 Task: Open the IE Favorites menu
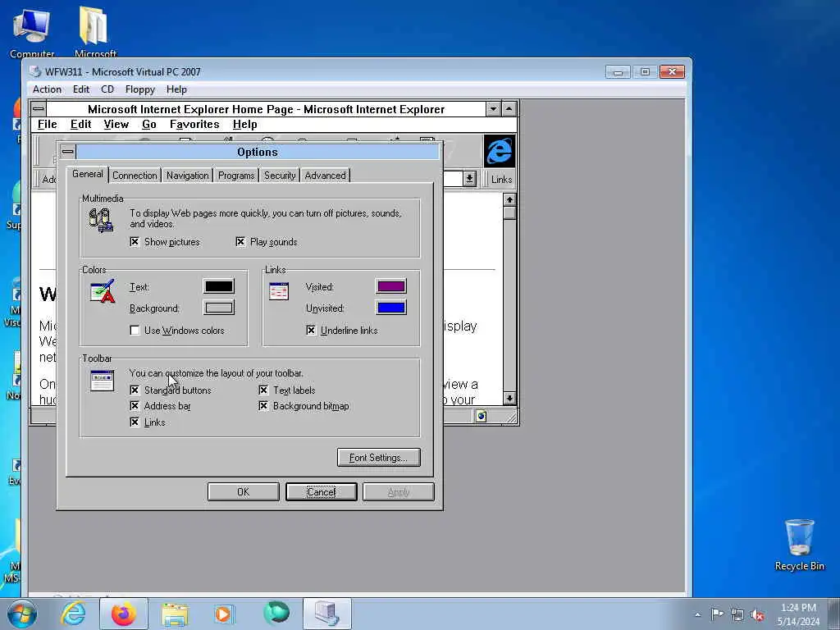click(x=194, y=125)
